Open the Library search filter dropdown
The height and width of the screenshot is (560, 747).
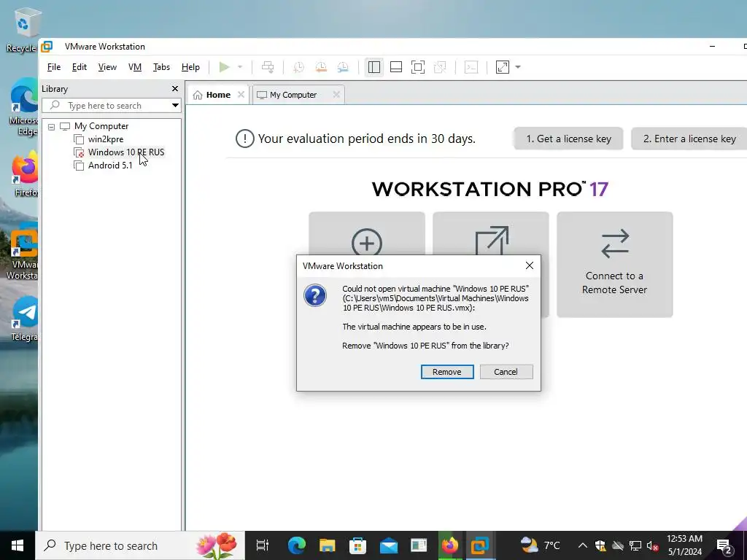click(175, 105)
